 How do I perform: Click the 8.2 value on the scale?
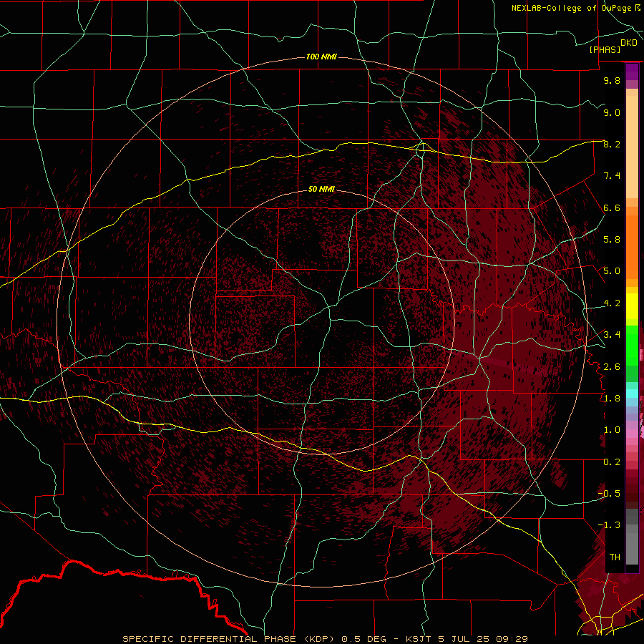(612, 144)
